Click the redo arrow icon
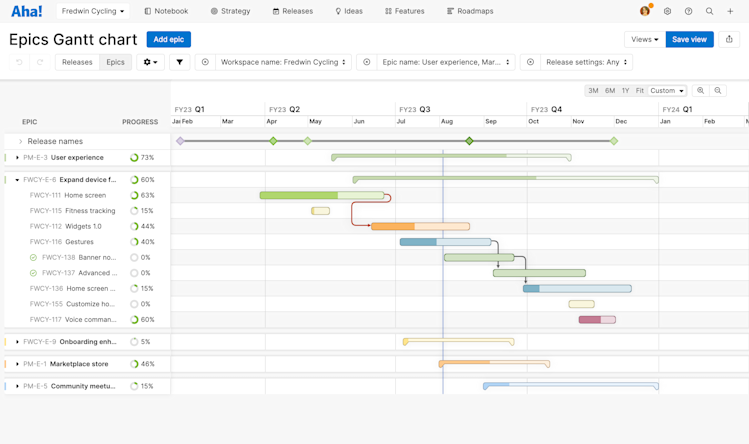 coord(40,62)
